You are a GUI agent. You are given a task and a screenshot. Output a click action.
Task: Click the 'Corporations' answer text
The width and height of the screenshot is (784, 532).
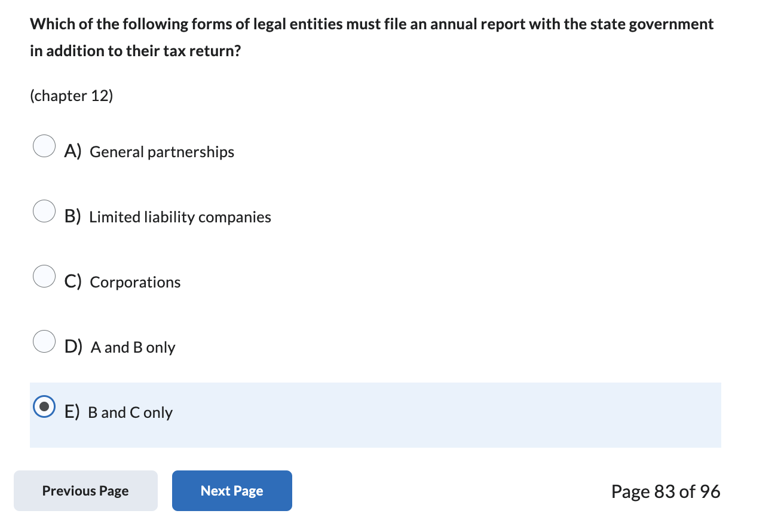(135, 283)
